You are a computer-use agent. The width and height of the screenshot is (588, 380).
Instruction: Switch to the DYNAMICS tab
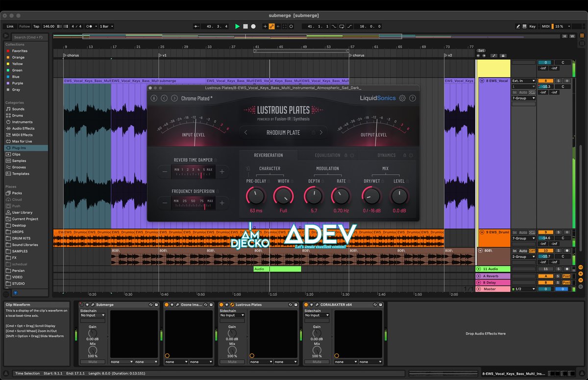(x=387, y=155)
